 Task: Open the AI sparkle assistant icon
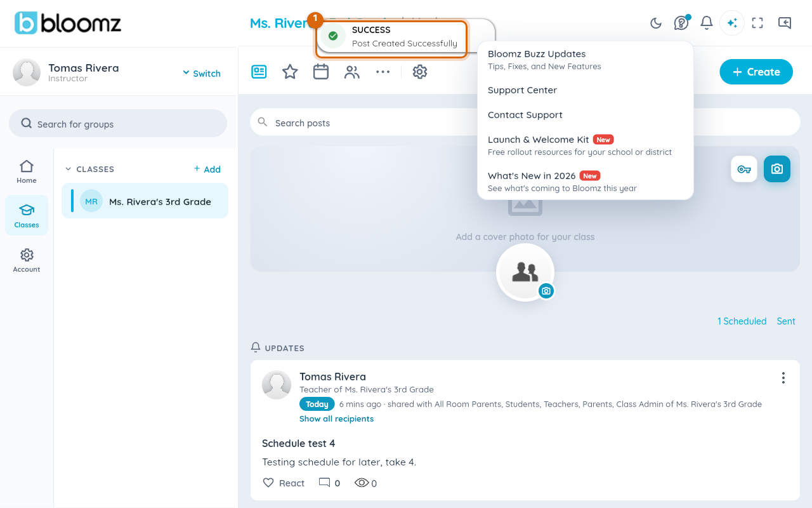[x=732, y=23]
